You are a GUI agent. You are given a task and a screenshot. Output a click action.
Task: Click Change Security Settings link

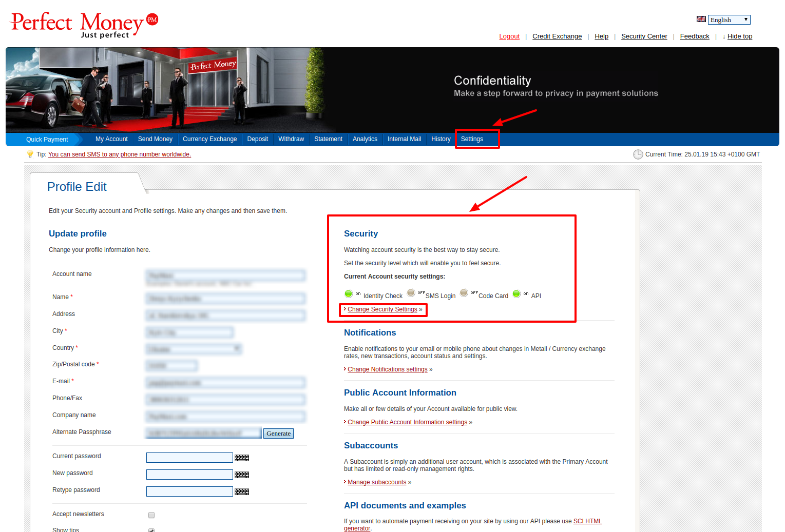(x=382, y=309)
